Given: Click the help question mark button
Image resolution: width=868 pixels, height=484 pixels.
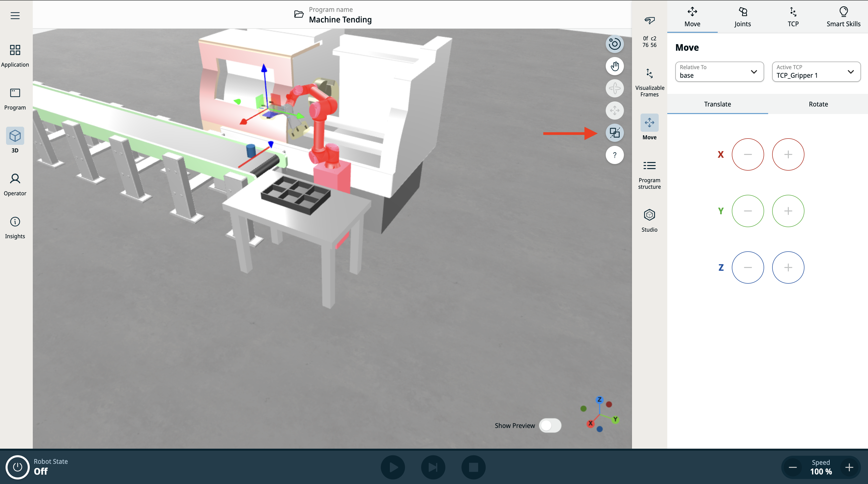Looking at the screenshot, I should 614,155.
